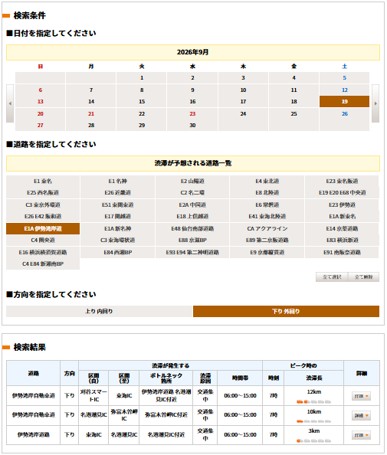
Task: Toggle the E23 東名阪道 road
Action: (x=342, y=181)
